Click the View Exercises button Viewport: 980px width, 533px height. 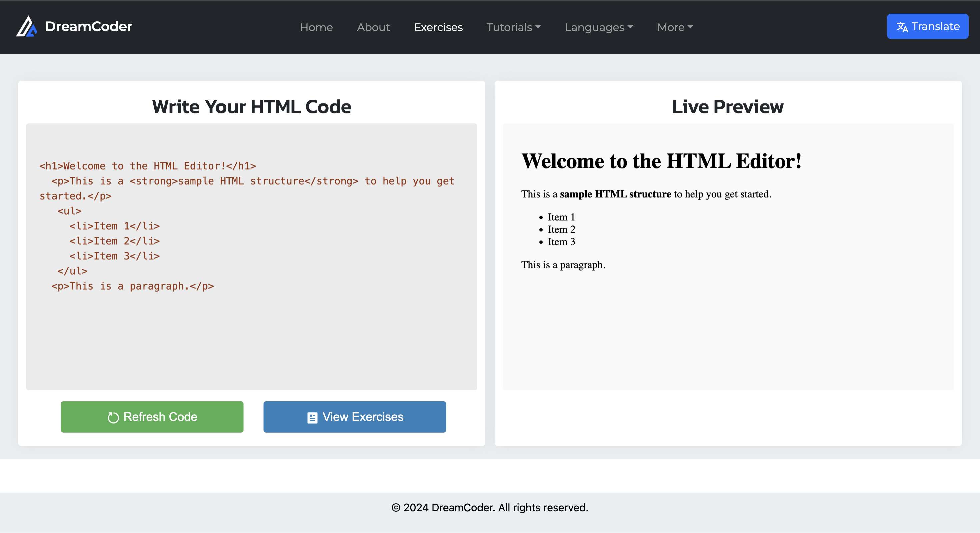tap(355, 417)
